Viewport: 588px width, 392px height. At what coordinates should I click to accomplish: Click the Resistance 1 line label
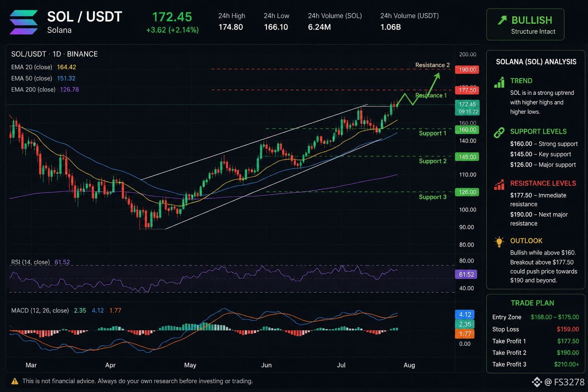point(431,95)
